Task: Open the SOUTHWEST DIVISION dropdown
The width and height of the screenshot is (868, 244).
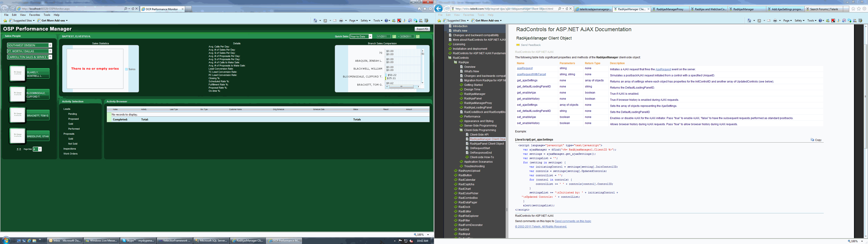Action: click(x=50, y=45)
